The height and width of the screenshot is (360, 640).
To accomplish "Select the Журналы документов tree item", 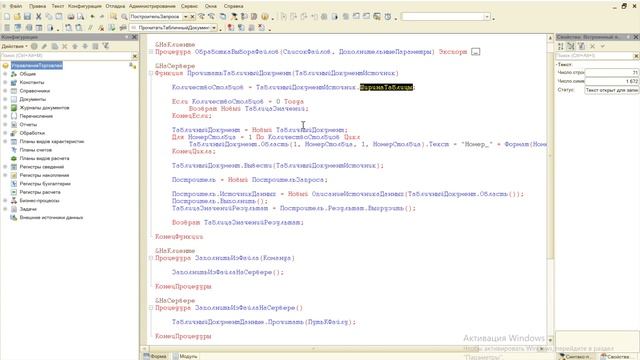I will (44, 108).
